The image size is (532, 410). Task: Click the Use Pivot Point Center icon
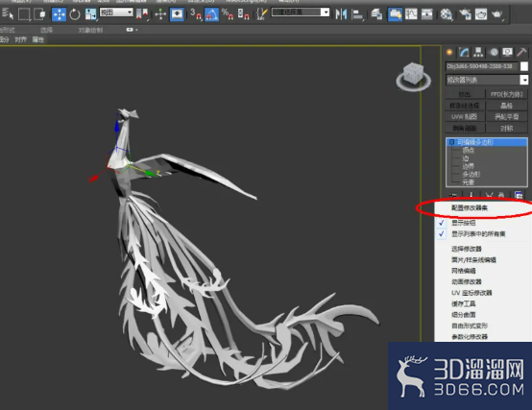click(x=142, y=14)
